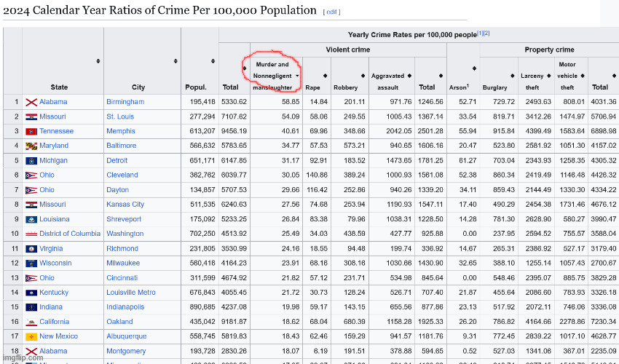Sort by Rape column header arrows
This screenshot has width=619, height=364.
[325, 76]
